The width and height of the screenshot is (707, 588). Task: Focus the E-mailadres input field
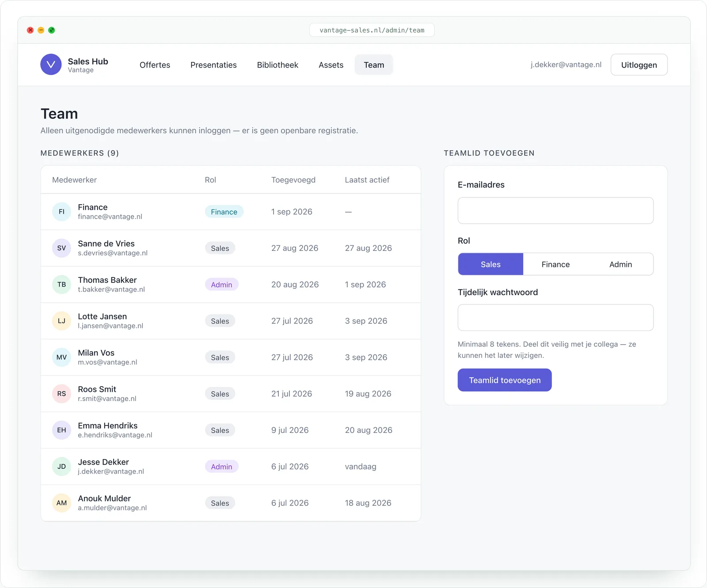(555, 211)
